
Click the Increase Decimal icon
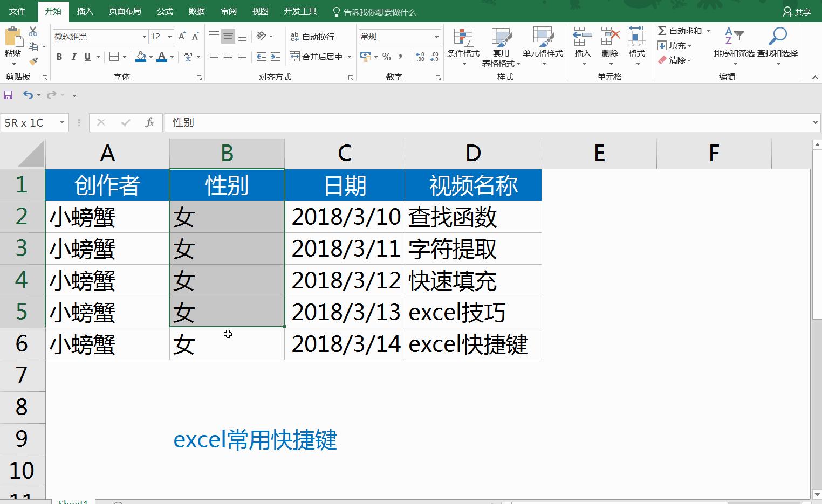[x=421, y=56]
